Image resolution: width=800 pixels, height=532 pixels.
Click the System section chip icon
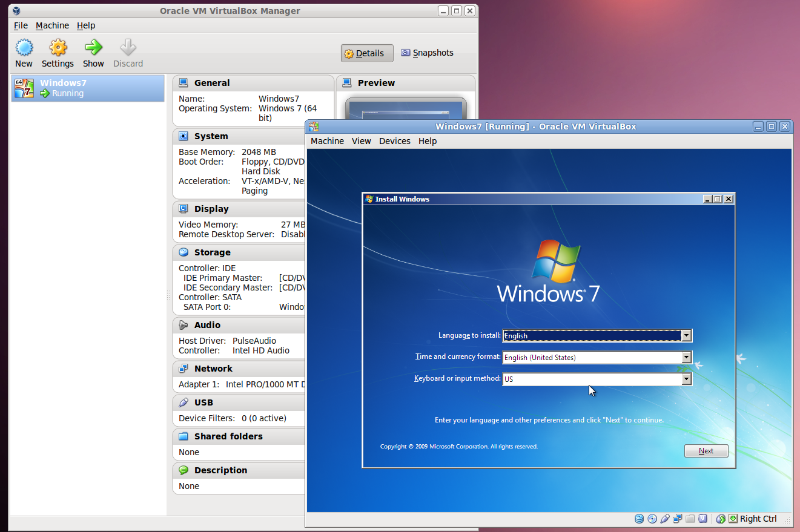183,136
